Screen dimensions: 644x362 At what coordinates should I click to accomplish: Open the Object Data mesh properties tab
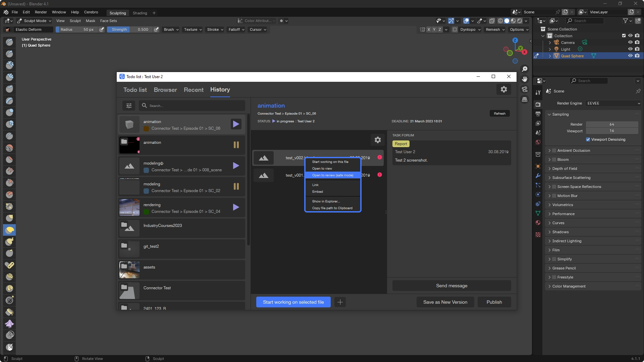(538, 213)
